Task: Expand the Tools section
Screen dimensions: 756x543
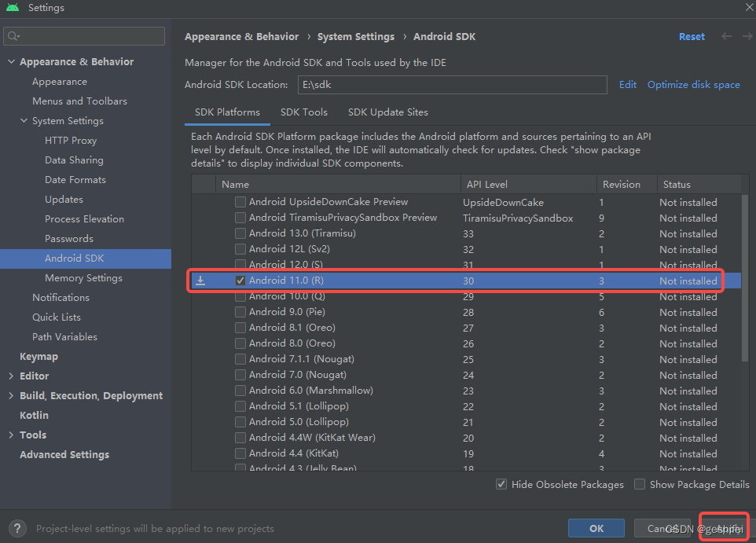Action: pyautogui.click(x=11, y=435)
